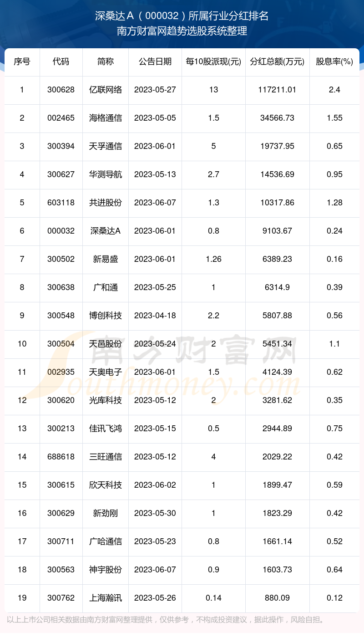Click the stock name 三旺通信
This screenshot has height=643, width=364.
[x=106, y=457]
